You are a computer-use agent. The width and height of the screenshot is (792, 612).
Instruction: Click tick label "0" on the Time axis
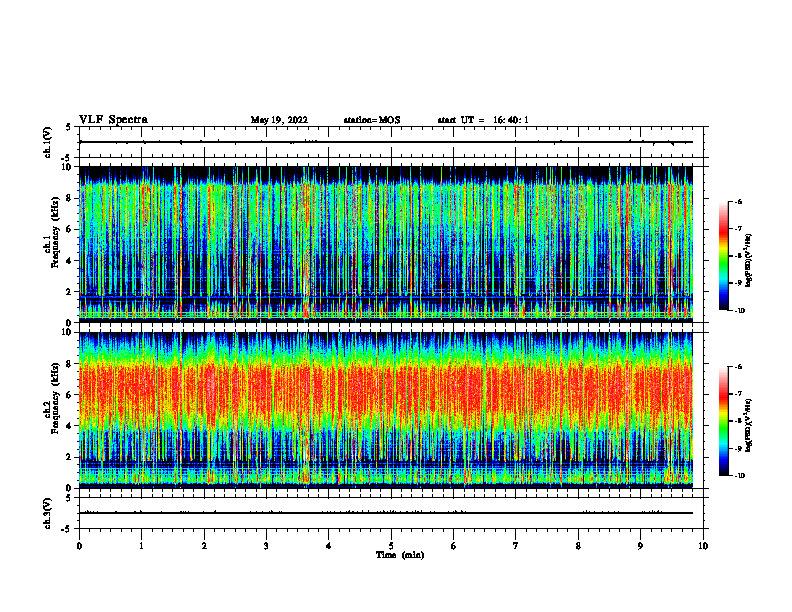79,546
